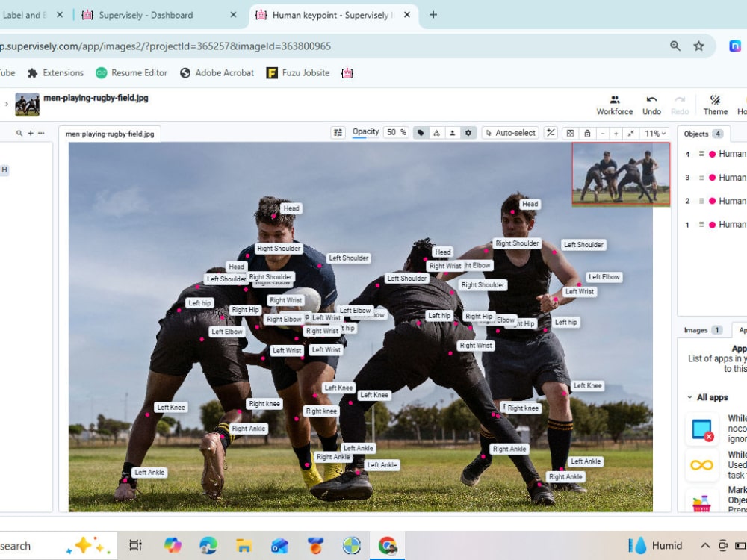Open Adobe Acrobat bookmark

coord(217,73)
